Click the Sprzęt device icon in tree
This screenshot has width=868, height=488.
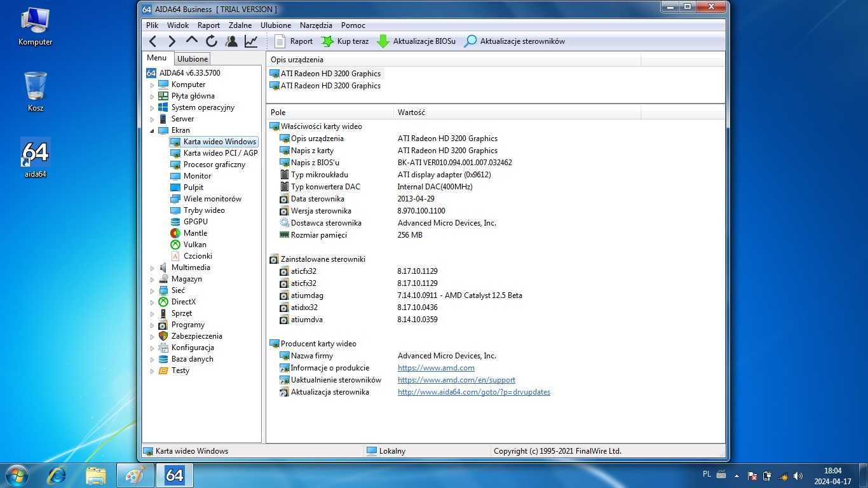[163, 313]
